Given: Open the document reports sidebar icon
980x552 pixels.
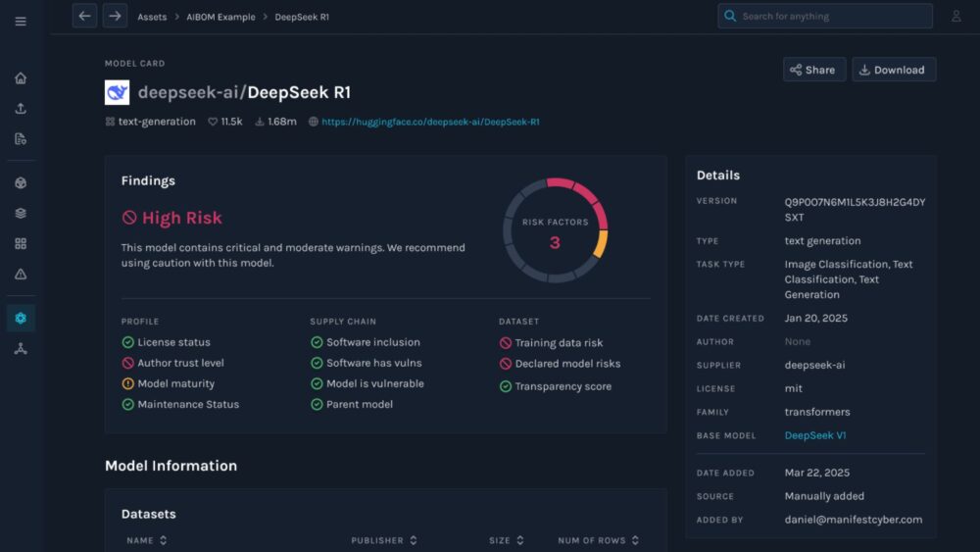Looking at the screenshot, I should (x=21, y=139).
